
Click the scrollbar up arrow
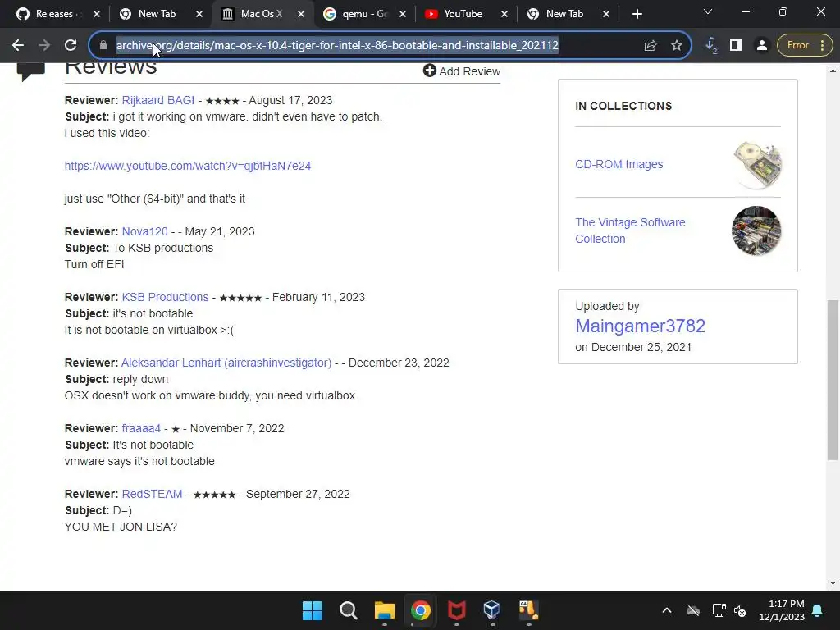pyautogui.click(x=833, y=71)
